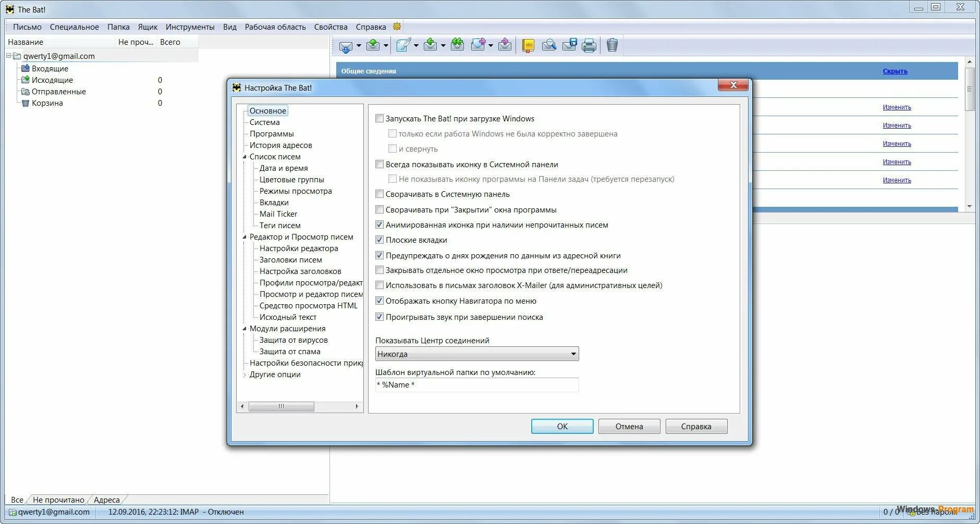Click the Send queued mail toolbar icon

(373, 45)
